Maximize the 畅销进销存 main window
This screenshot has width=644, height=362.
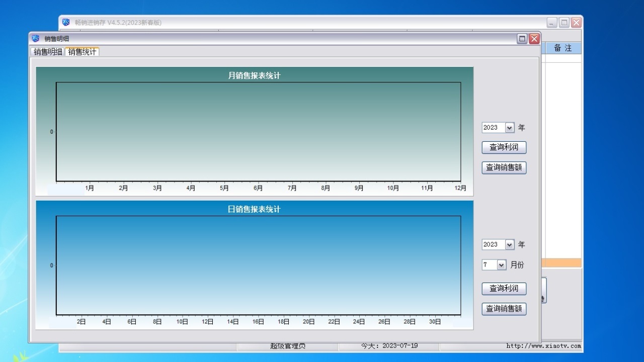564,23
